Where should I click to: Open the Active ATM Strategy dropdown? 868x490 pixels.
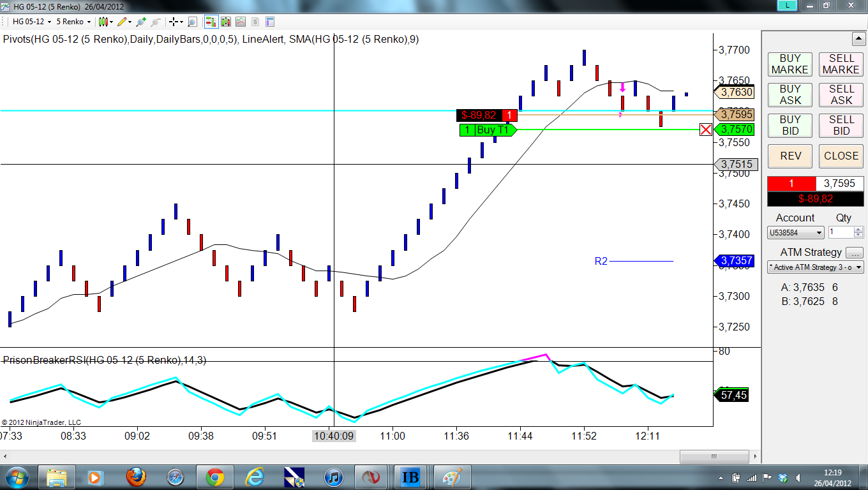(x=816, y=267)
